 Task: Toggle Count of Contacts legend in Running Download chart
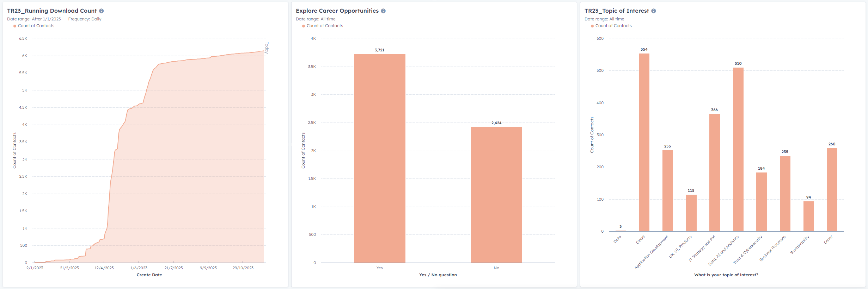point(36,26)
